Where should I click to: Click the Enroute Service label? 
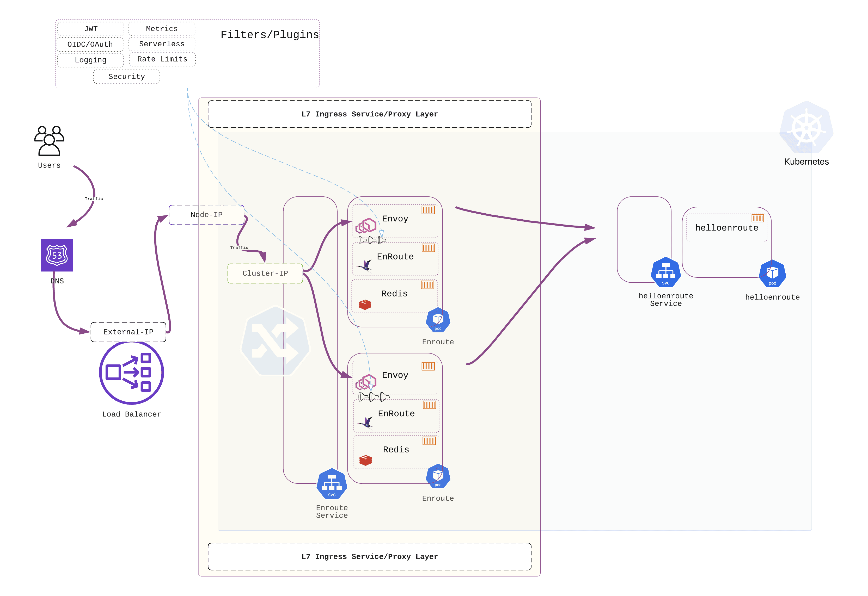tap(332, 512)
